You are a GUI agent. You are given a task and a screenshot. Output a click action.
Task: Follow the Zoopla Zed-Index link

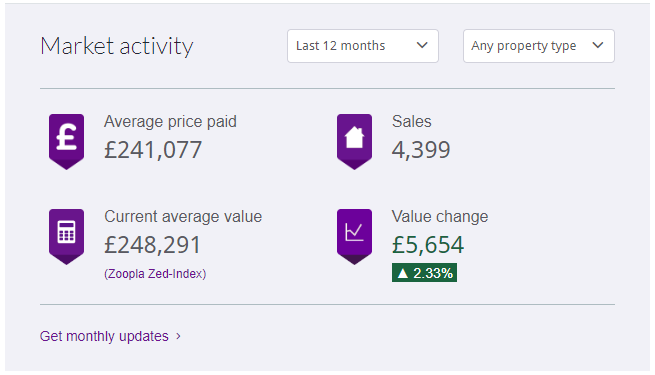(x=155, y=274)
